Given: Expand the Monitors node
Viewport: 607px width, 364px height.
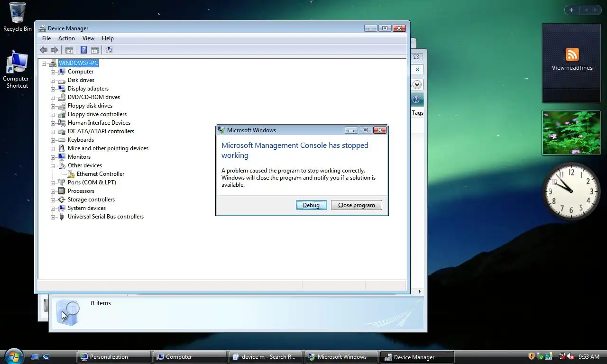Looking at the screenshot, I should tap(53, 157).
